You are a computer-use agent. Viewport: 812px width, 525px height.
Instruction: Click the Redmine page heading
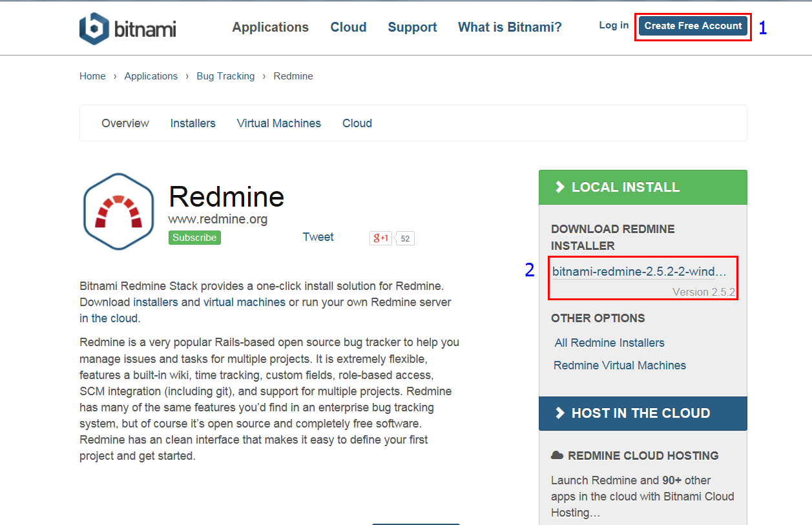pyautogui.click(x=226, y=196)
